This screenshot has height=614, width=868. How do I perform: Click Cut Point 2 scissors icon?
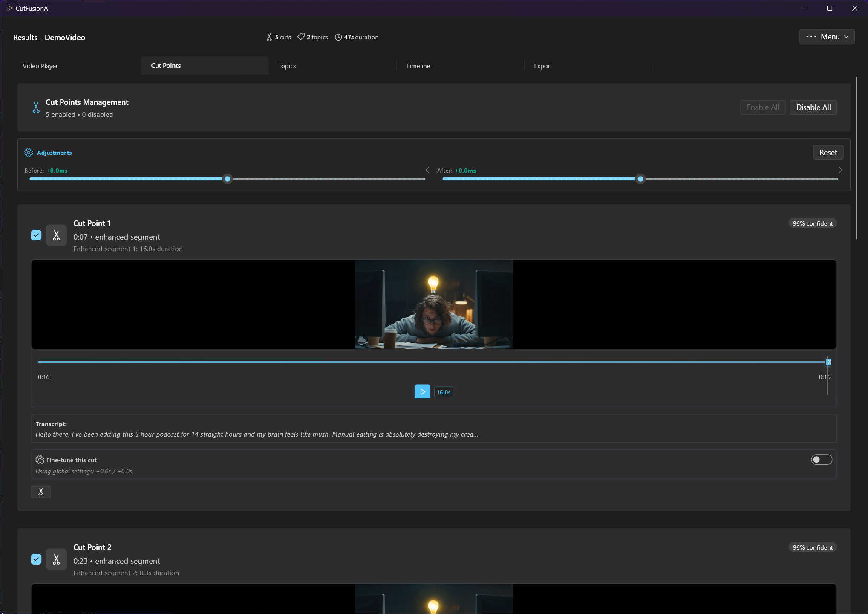click(56, 559)
